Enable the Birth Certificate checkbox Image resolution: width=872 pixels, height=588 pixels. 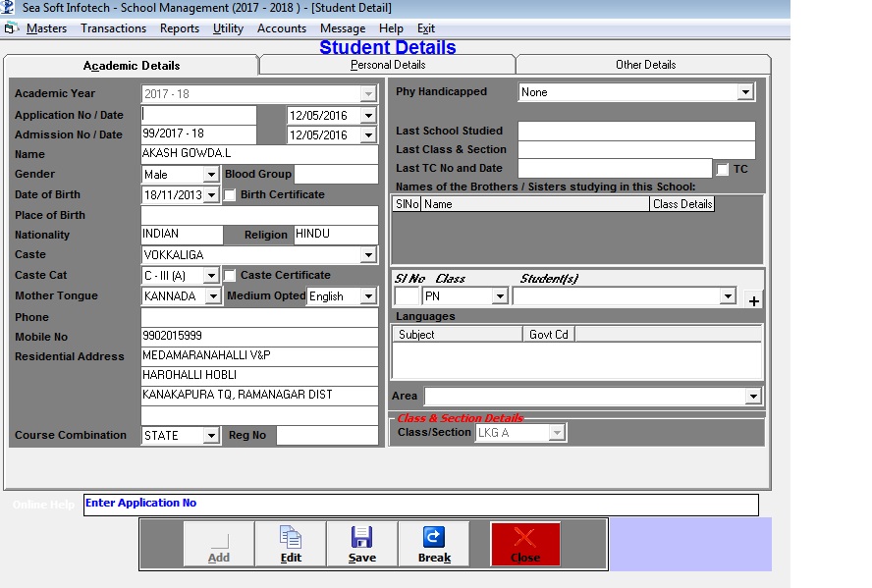pos(230,195)
